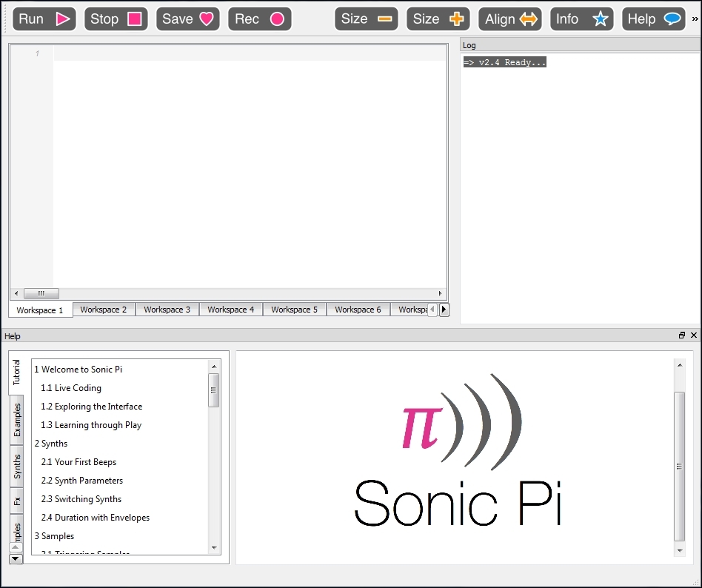Click tutorial list scrollbar thumb
The width and height of the screenshot is (702, 588).
pos(214,390)
